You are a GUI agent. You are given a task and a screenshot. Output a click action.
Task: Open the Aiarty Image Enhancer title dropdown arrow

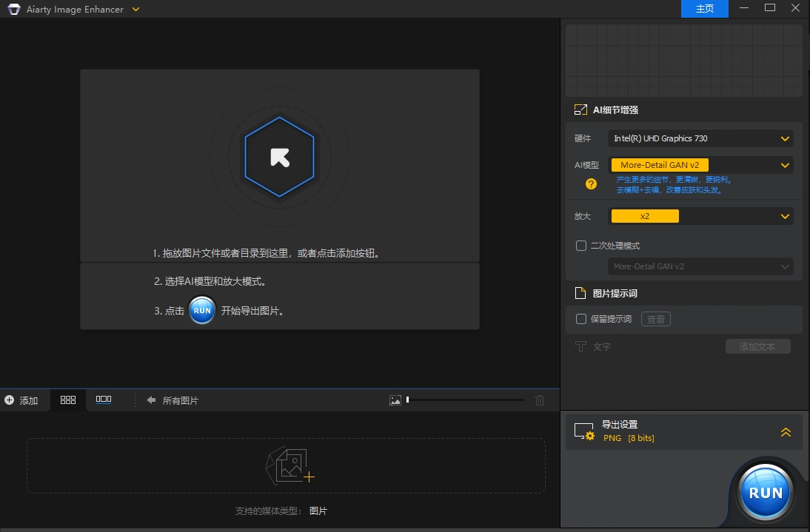click(x=135, y=10)
